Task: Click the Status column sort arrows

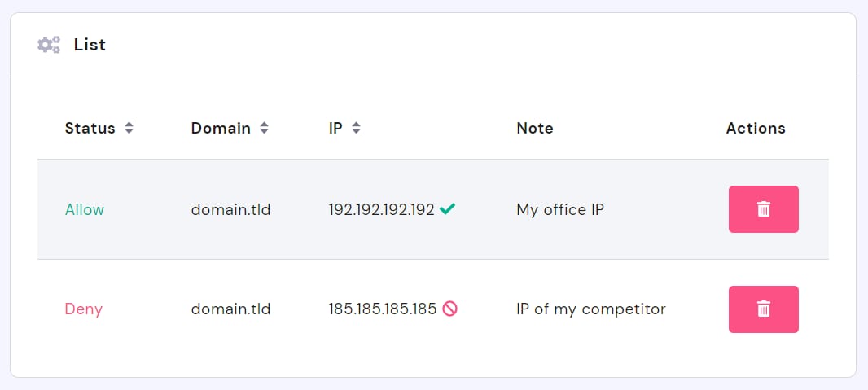Action: click(x=129, y=128)
